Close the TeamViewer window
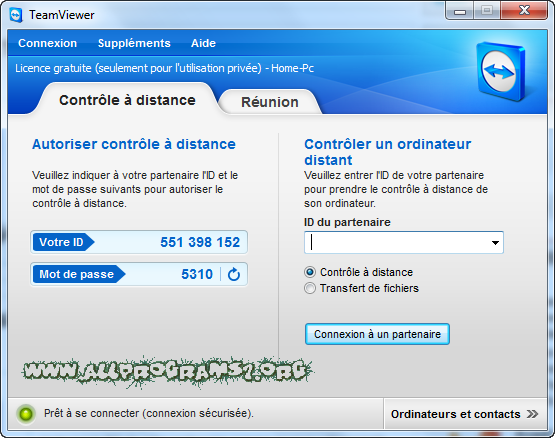The width and height of the screenshot is (555, 438). (x=524, y=11)
